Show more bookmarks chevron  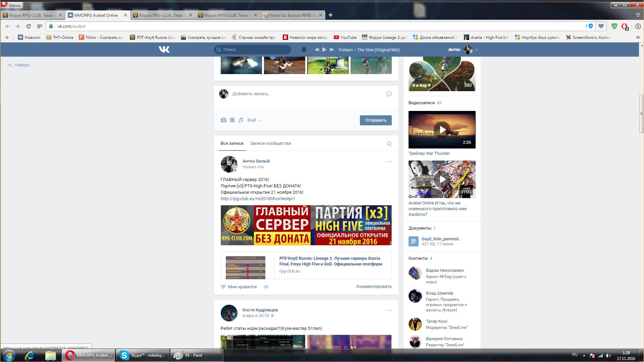pyautogui.click(x=638, y=38)
